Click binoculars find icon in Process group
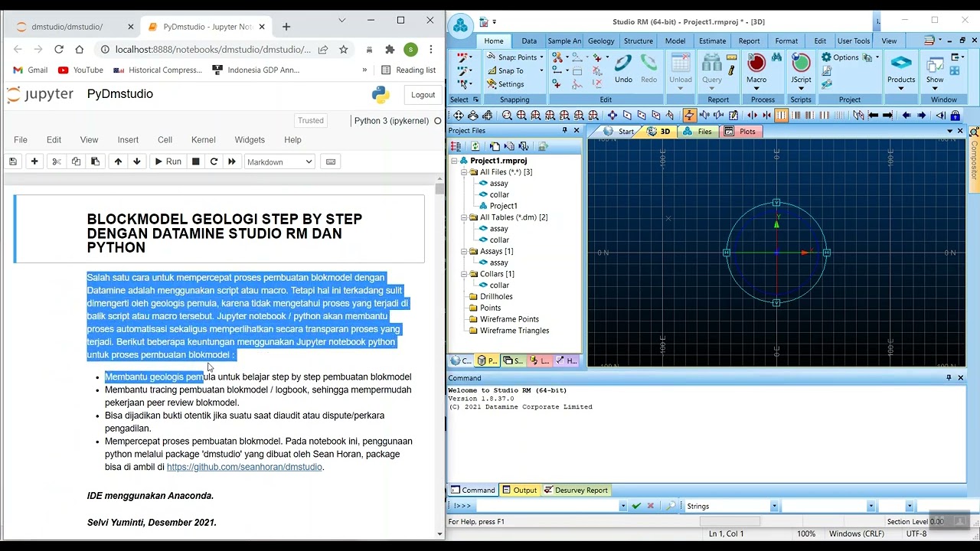The image size is (980, 551). [x=776, y=57]
